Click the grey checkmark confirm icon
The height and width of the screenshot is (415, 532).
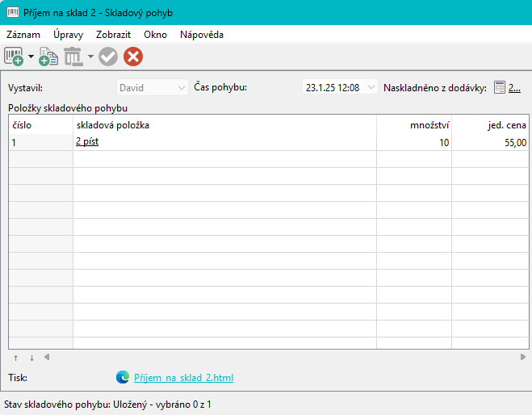click(x=108, y=57)
